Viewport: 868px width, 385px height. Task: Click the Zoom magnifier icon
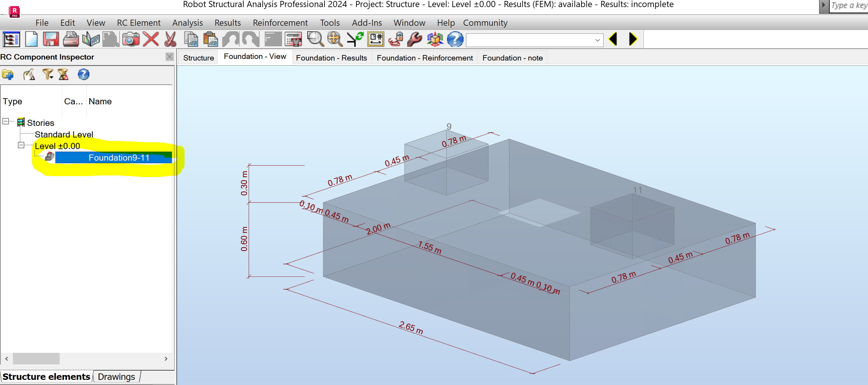click(x=314, y=39)
